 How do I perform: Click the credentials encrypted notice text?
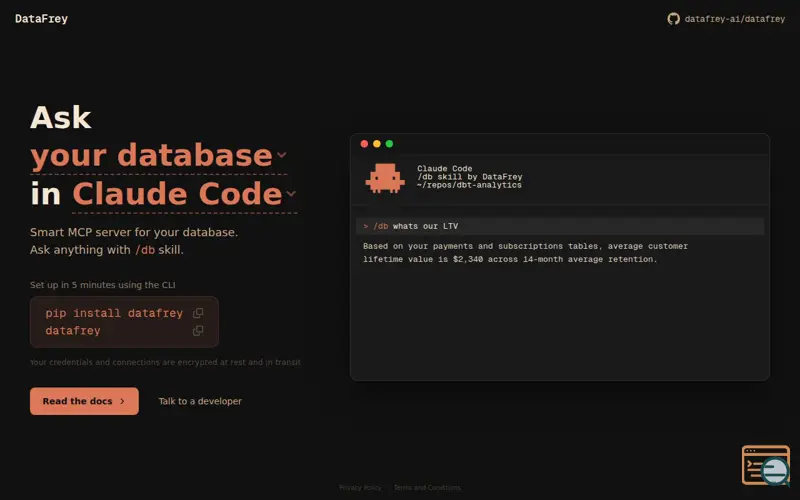165,362
